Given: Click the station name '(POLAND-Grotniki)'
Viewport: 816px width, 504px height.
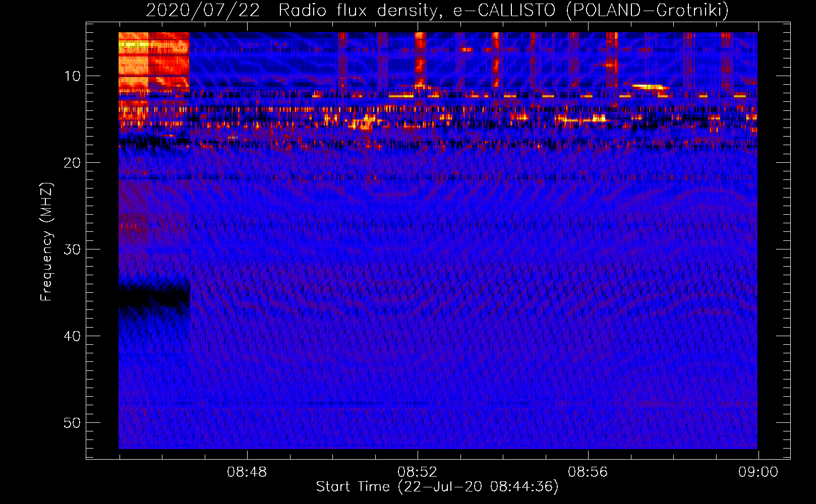Looking at the screenshot, I should 648,11.
